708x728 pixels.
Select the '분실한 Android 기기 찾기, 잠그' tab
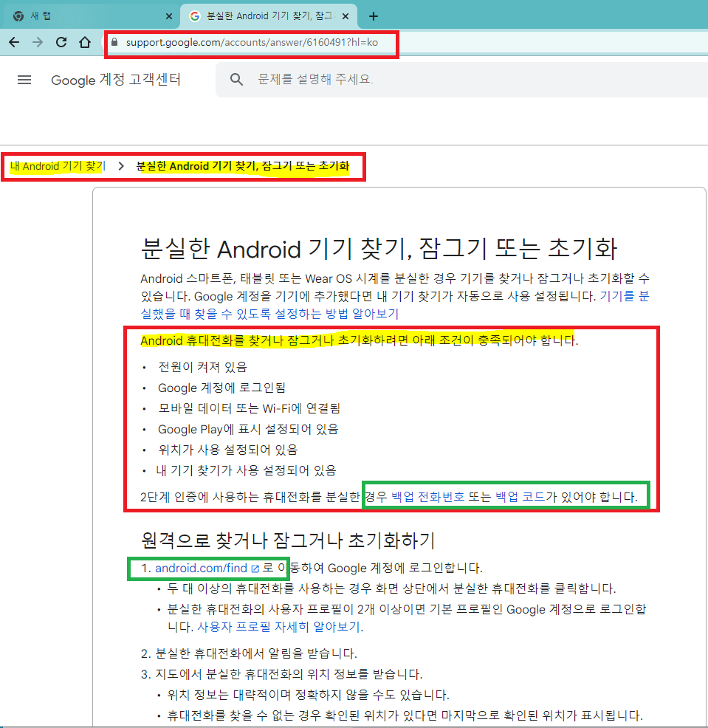tap(269, 16)
